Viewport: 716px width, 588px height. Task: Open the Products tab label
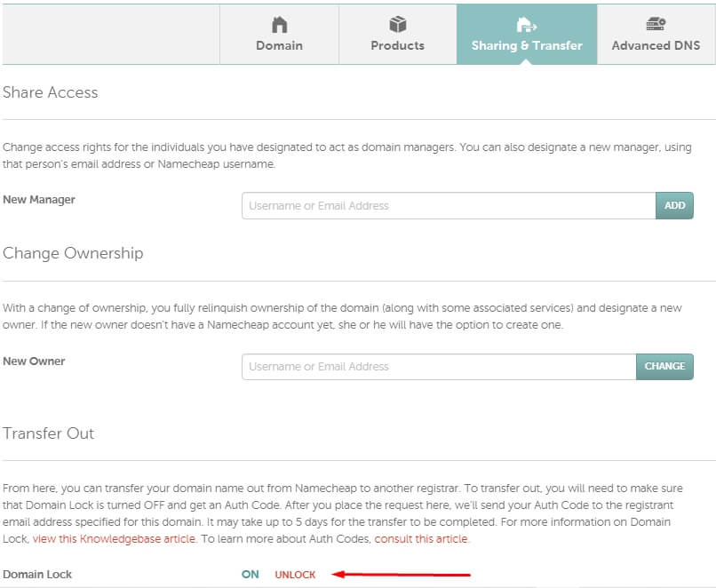[397, 45]
